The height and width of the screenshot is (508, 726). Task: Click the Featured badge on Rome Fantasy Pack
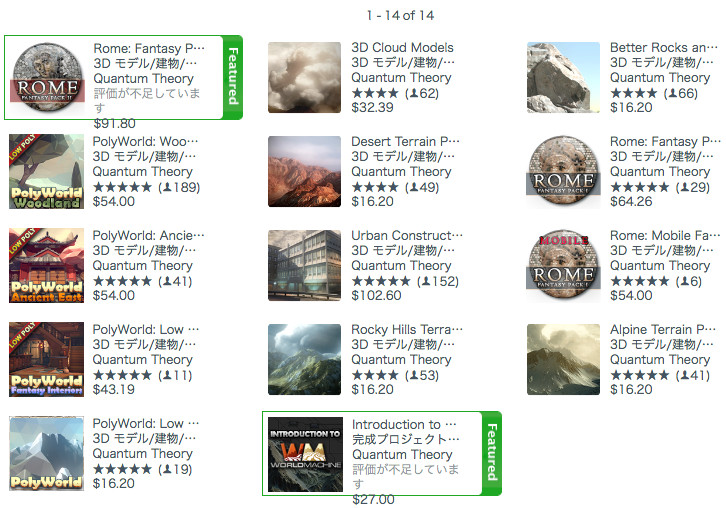click(x=233, y=77)
